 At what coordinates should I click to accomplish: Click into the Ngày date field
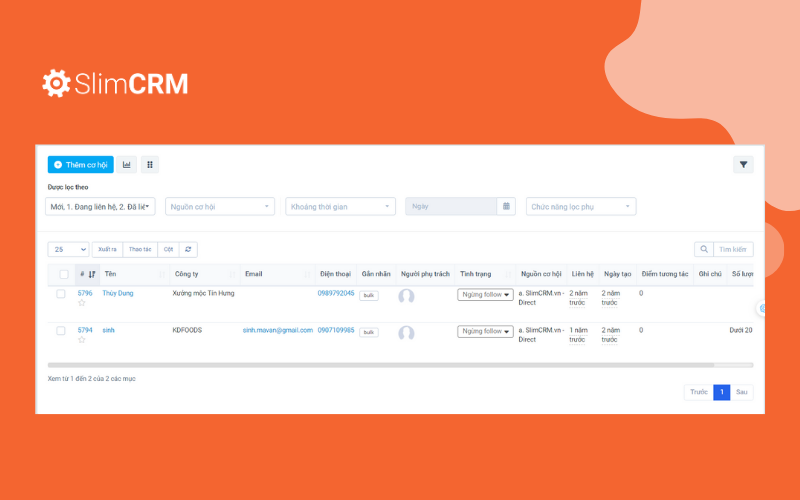[x=451, y=207]
